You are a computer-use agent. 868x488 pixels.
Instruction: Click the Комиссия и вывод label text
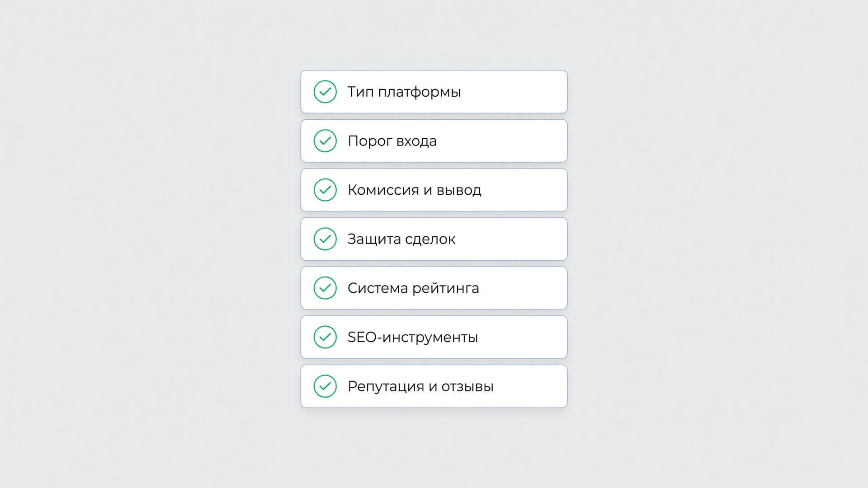(x=414, y=190)
